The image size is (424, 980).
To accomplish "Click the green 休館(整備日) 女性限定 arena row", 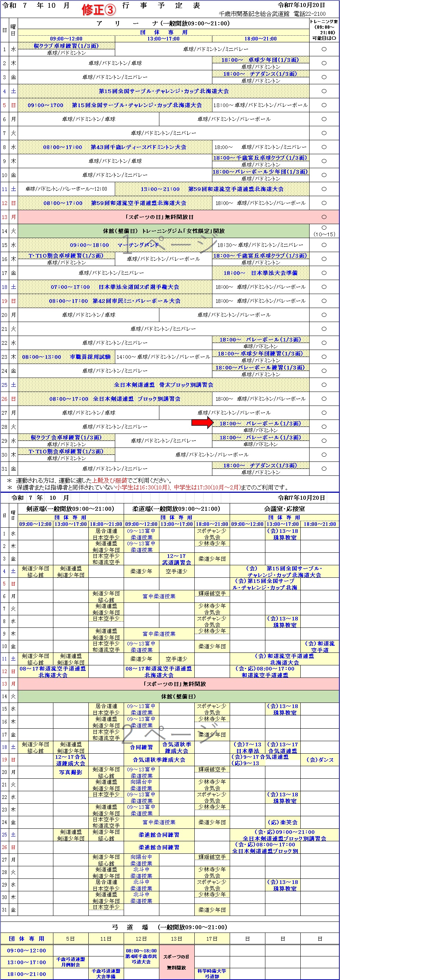I will tap(164, 231).
